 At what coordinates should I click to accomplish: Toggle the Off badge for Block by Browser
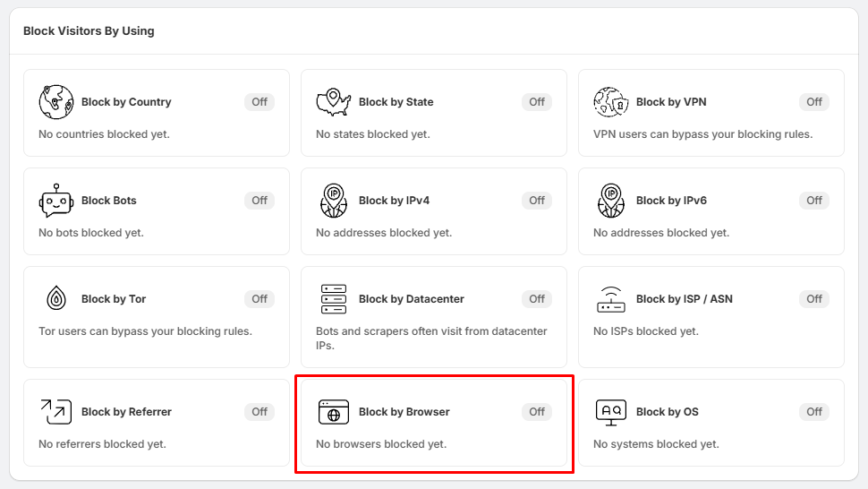[537, 411]
